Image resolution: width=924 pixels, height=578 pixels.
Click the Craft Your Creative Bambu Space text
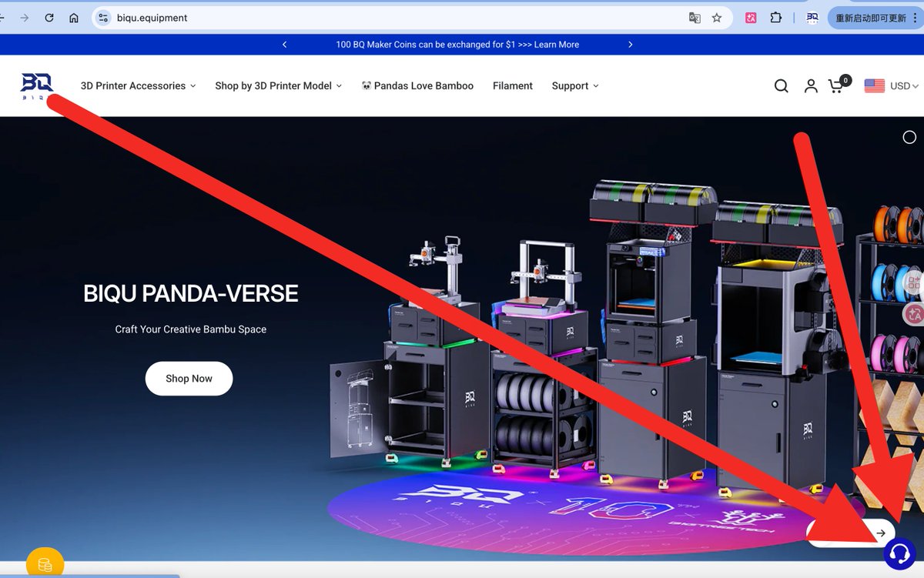pos(191,329)
